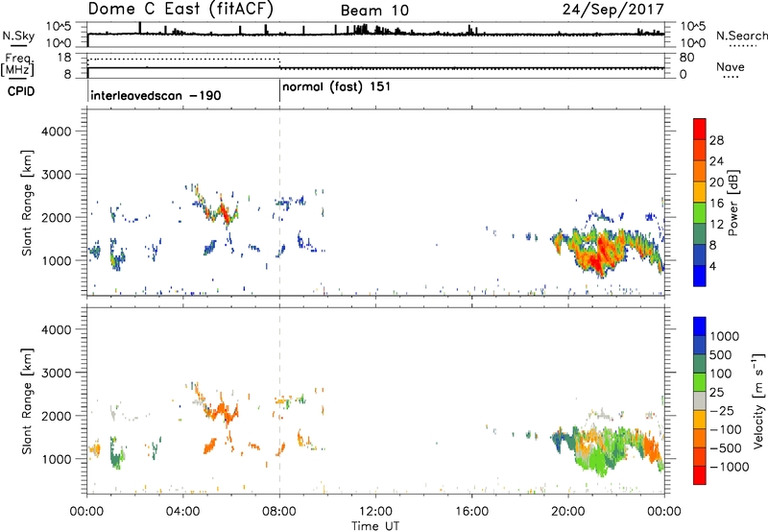Click the light green velocity patch near 21:00
768x532 pixels.
click(596, 462)
